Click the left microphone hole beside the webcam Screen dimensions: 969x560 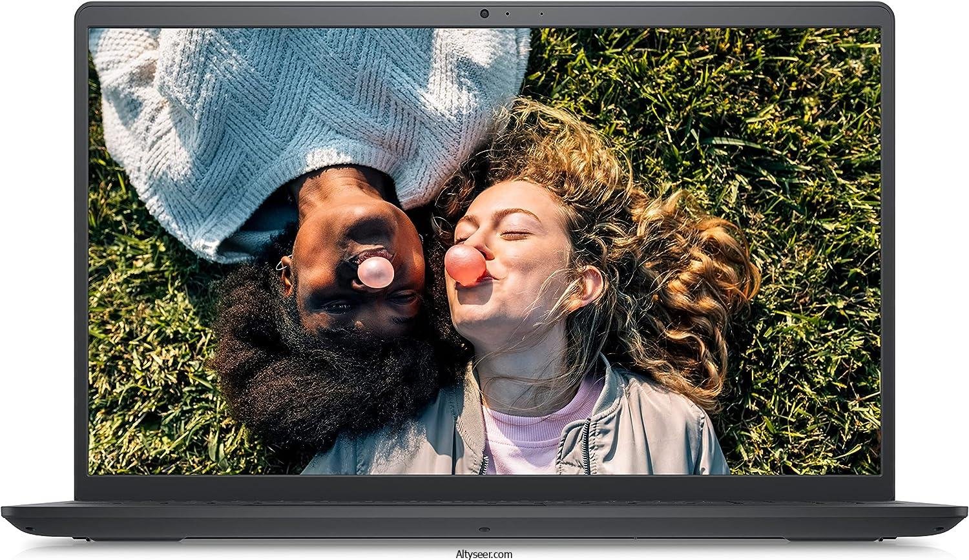(507, 14)
